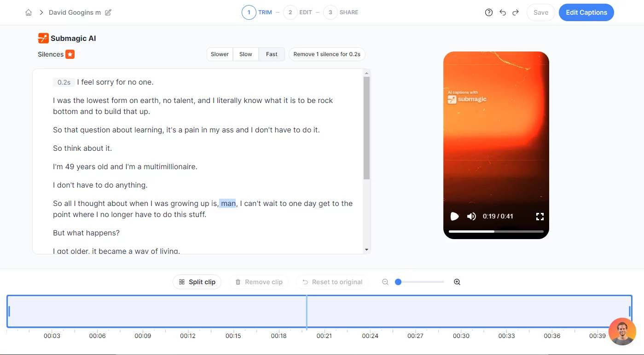Click the word "multimillionaire" in the transcript
The width and height of the screenshot is (644, 355).
[169, 166]
